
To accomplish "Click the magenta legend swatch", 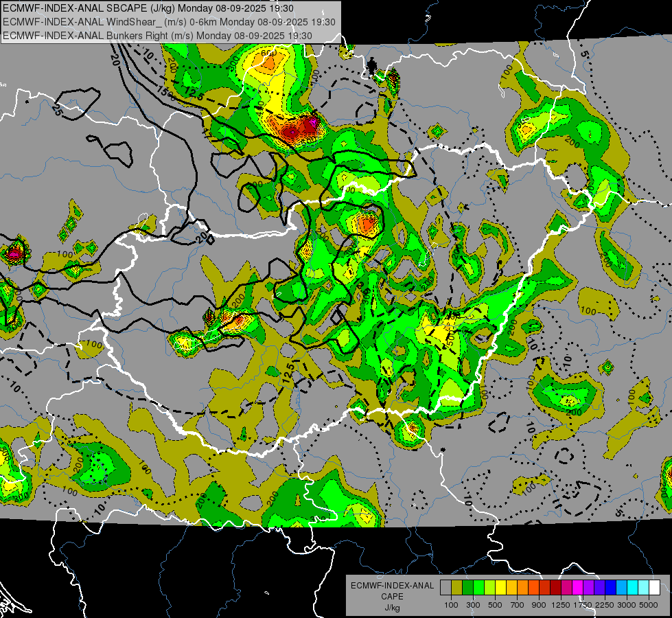I will [x=578, y=588].
